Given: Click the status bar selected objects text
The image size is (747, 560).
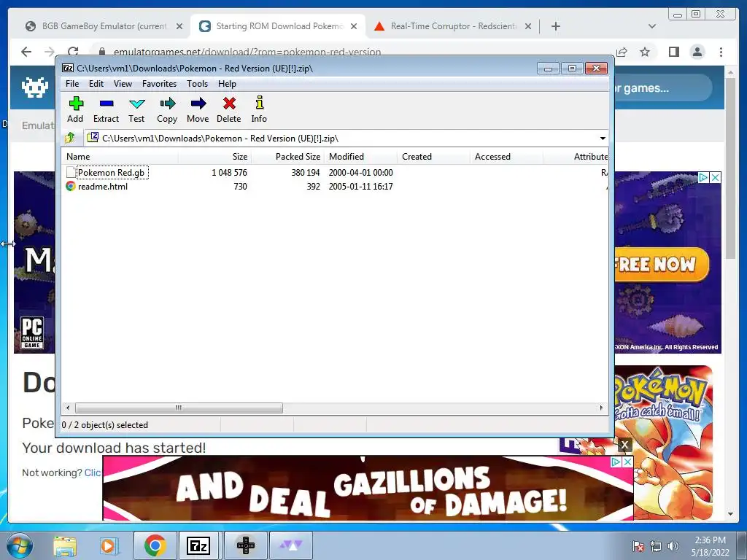Looking at the screenshot, I should (x=105, y=425).
